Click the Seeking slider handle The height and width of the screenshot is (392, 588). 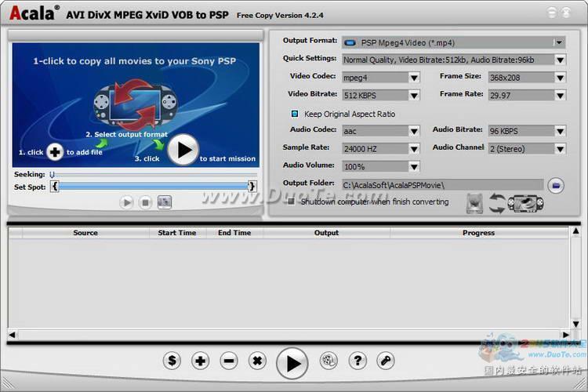[x=52, y=174]
